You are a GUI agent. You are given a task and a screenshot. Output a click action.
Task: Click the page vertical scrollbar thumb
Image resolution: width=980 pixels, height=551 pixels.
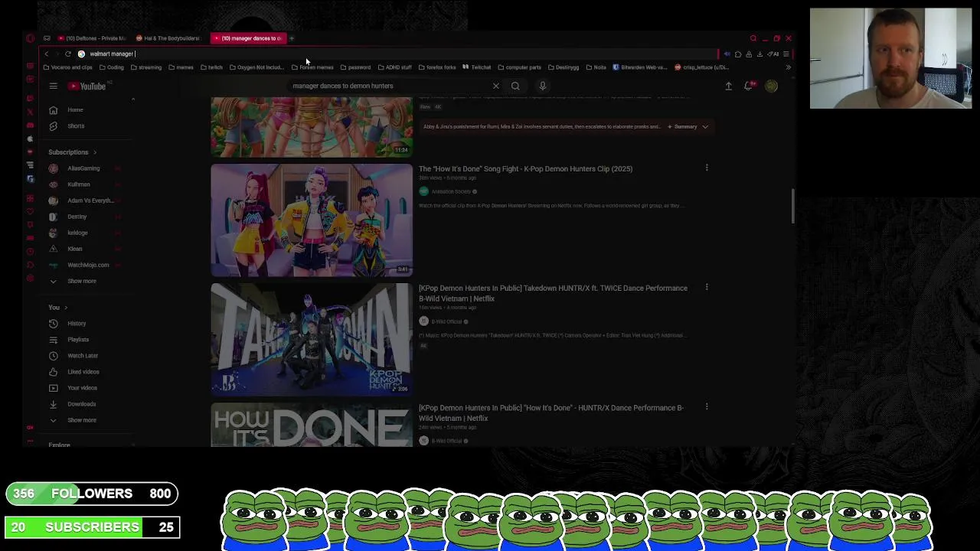[792, 207]
